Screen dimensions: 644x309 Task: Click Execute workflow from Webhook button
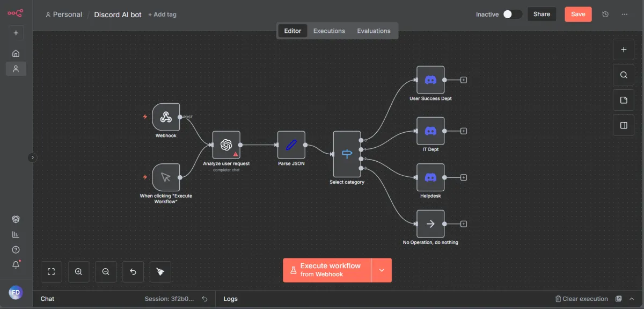(327, 270)
